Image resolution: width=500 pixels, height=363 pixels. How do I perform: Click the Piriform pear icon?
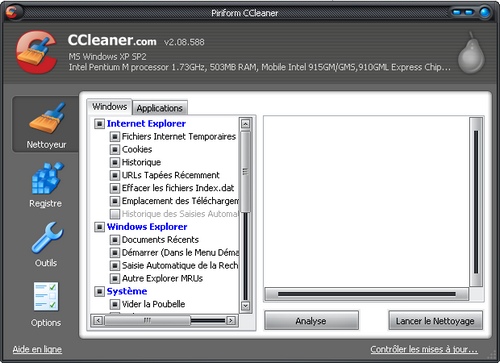click(471, 53)
